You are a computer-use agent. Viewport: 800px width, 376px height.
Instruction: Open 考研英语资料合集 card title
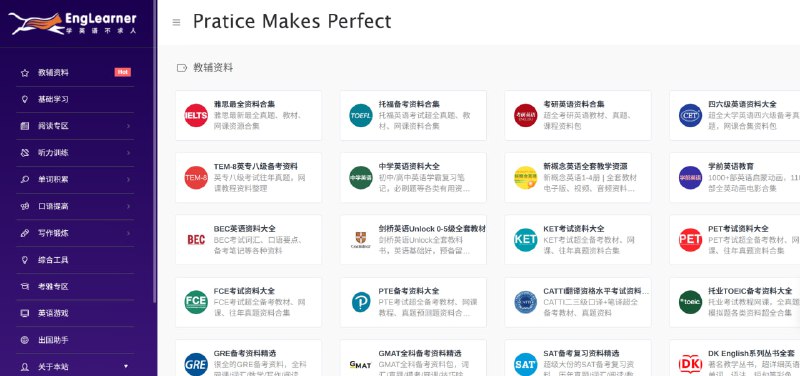pyautogui.click(x=574, y=104)
